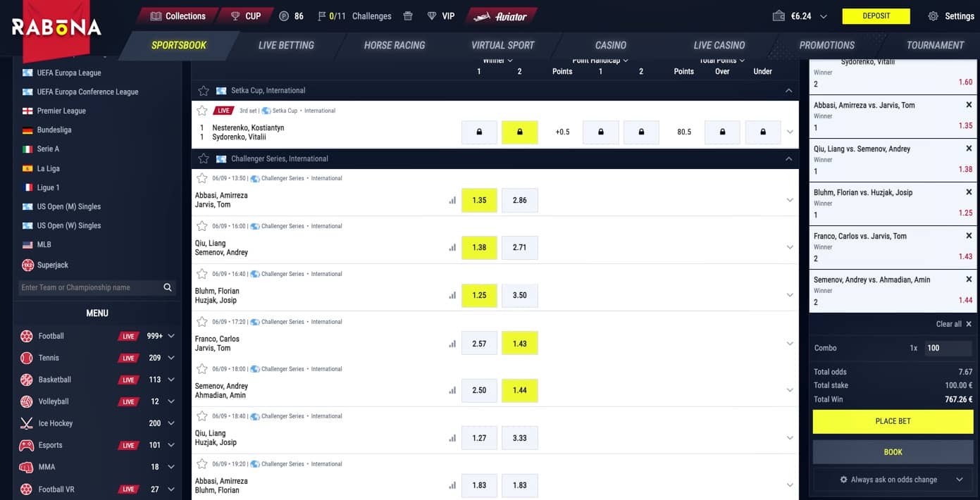This screenshot has height=500, width=980.
Task: Click the yellow DEPOSIT button
Action: [x=876, y=16]
